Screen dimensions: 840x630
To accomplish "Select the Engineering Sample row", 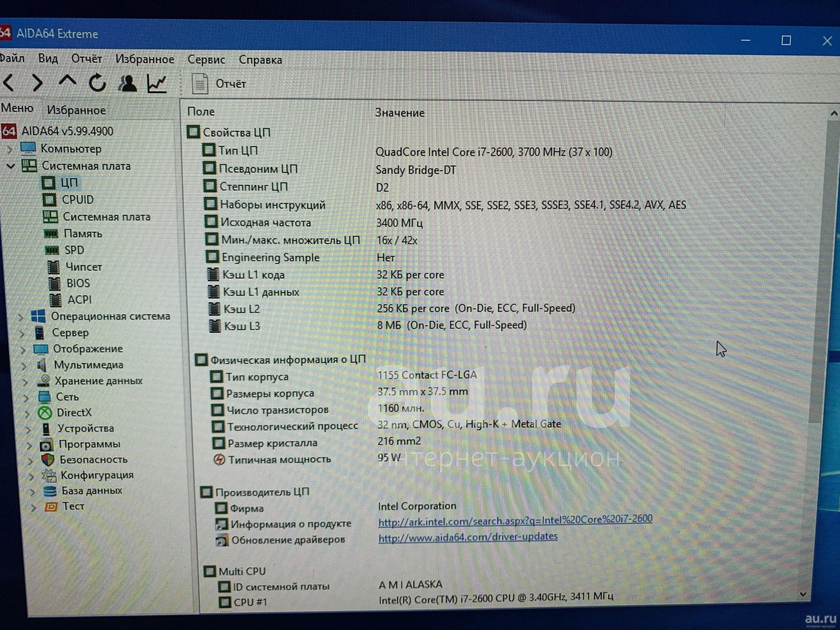I will 301,258.
